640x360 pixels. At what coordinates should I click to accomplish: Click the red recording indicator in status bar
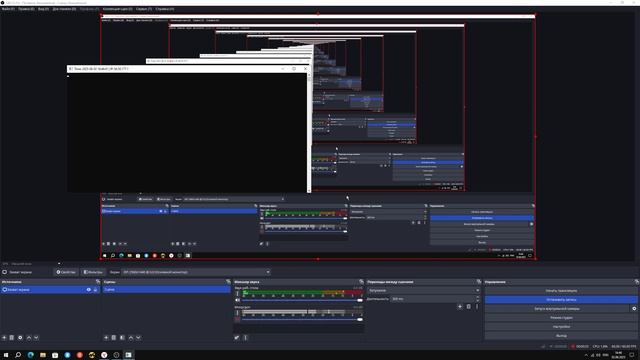573,346
